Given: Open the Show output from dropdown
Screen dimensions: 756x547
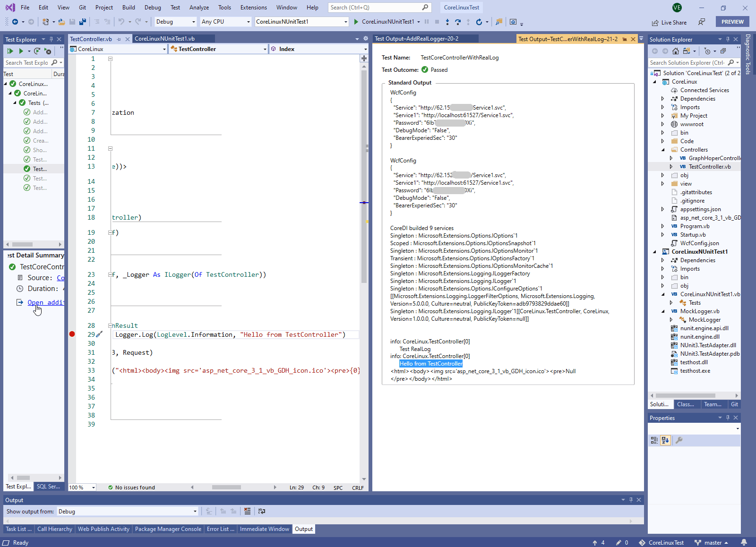Looking at the screenshot, I should (127, 512).
